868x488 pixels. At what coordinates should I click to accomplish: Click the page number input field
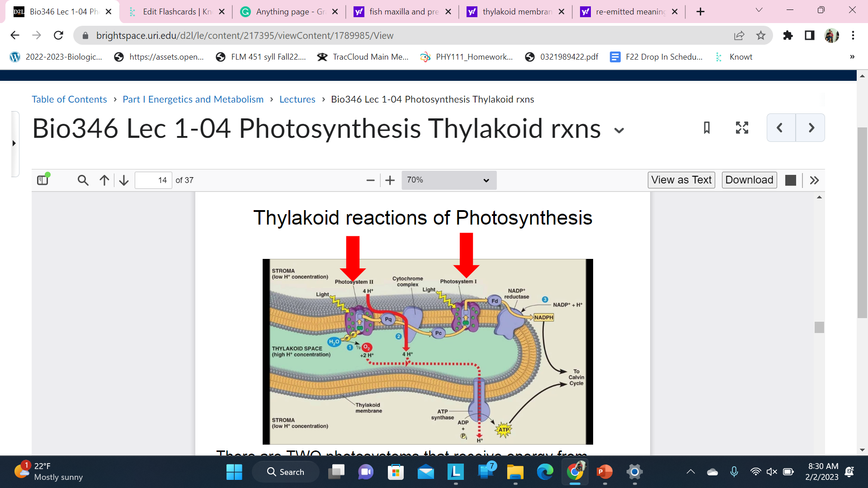point(153,180)
